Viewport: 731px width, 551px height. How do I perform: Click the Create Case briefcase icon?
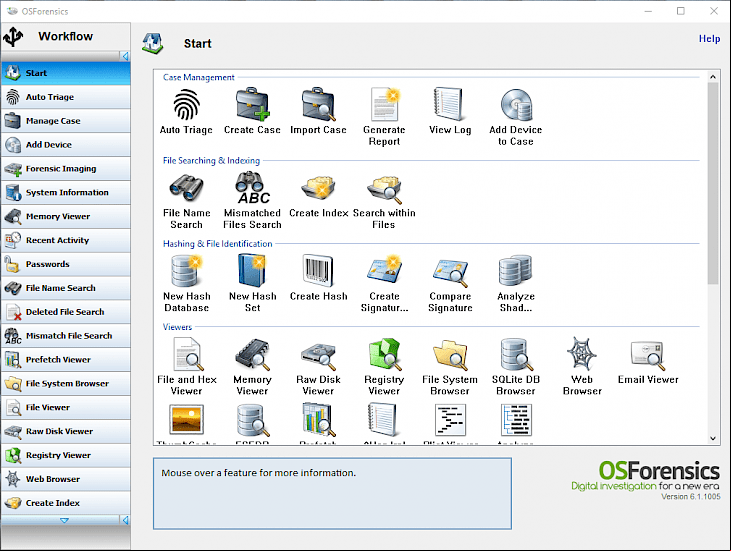tap(252, 104)
